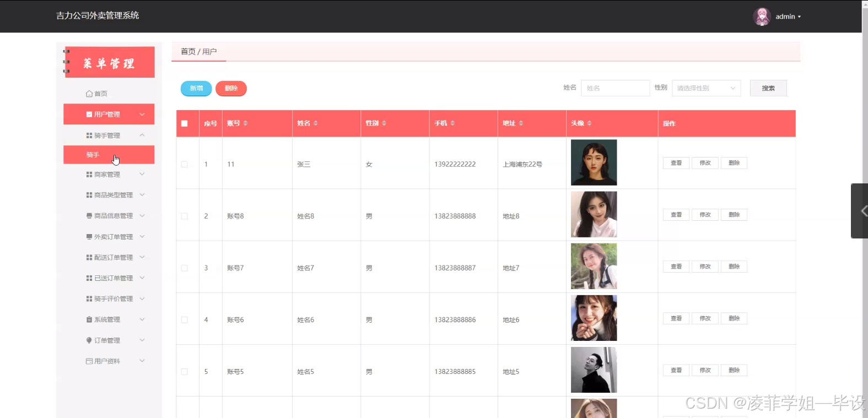Open the 骑手 submenu item
Screen dimensions: 868x418
click(x=109, y=155)
